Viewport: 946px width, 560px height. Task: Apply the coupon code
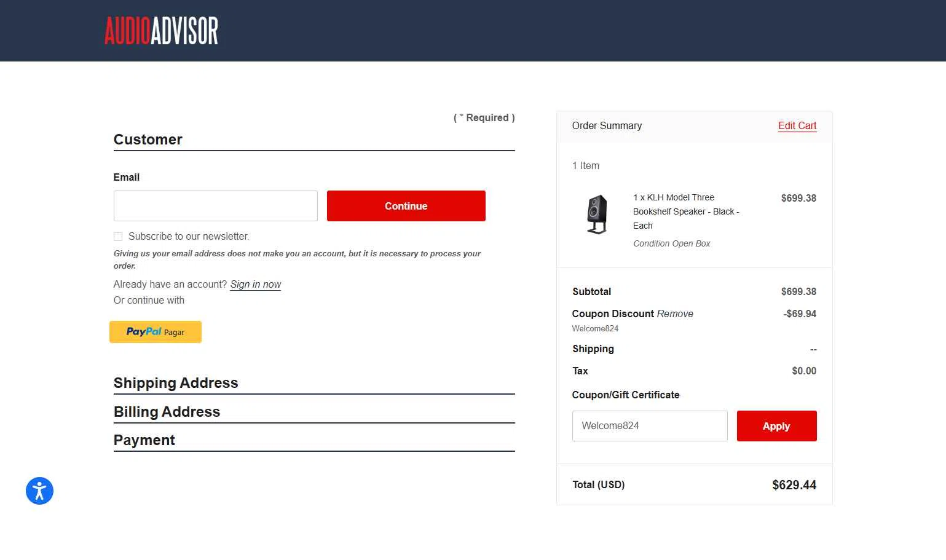point(777,426)
